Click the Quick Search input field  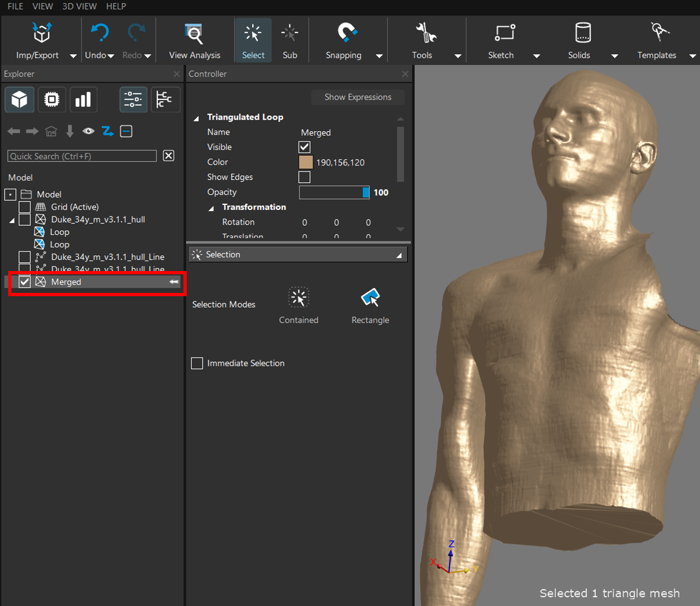click(82, 156)
